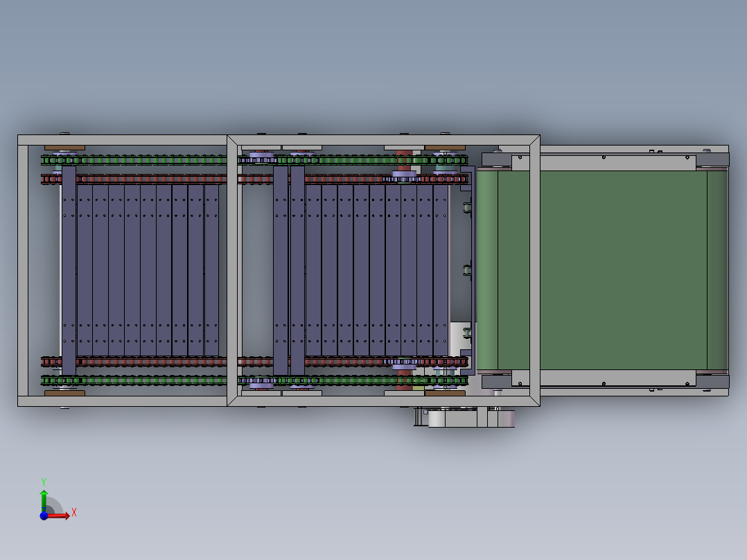Pick the white bracket plate beside the right slats
The image size is (747, 560).
[460, 339]
